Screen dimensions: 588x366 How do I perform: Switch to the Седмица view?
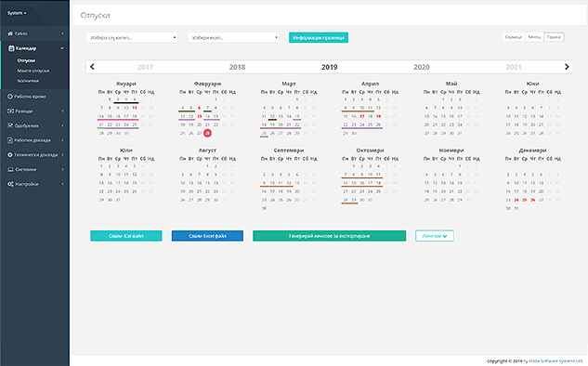(514, 37)
